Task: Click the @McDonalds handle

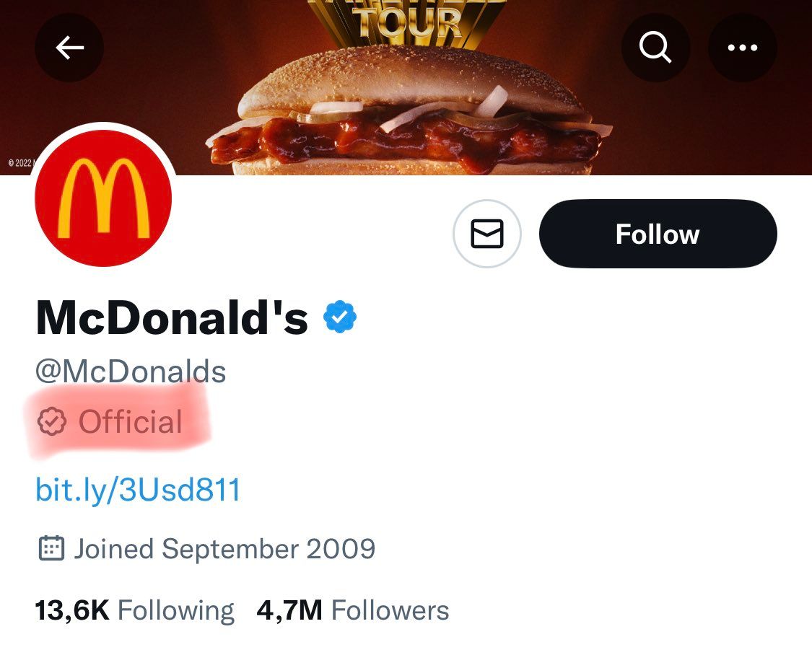Action: [x=131, y=372]
